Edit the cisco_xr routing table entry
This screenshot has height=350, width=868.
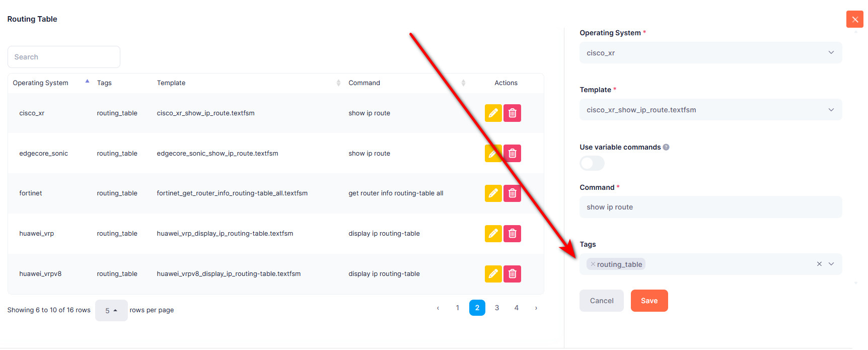click(x=493, y=113)
